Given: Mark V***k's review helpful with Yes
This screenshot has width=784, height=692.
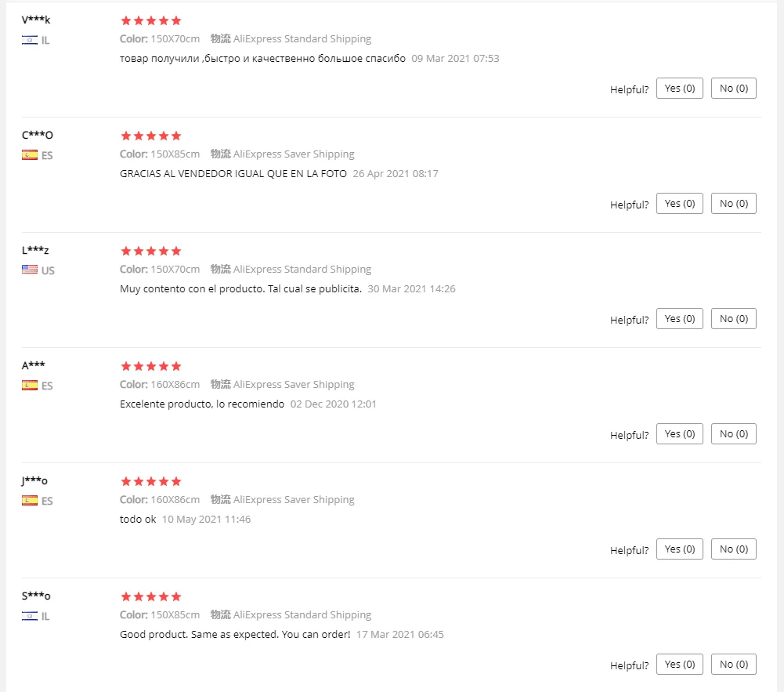Looking at the screenshot, I should [680, 88].
